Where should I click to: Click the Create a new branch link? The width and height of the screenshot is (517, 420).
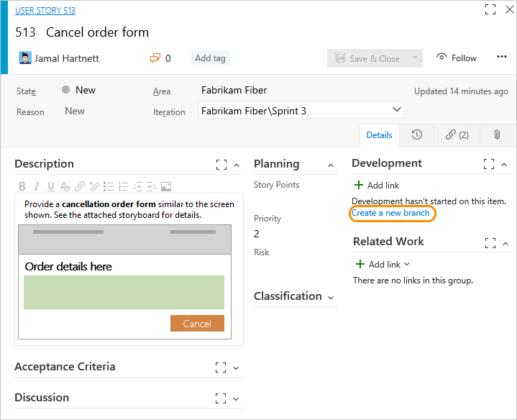[x=390, y=213]
